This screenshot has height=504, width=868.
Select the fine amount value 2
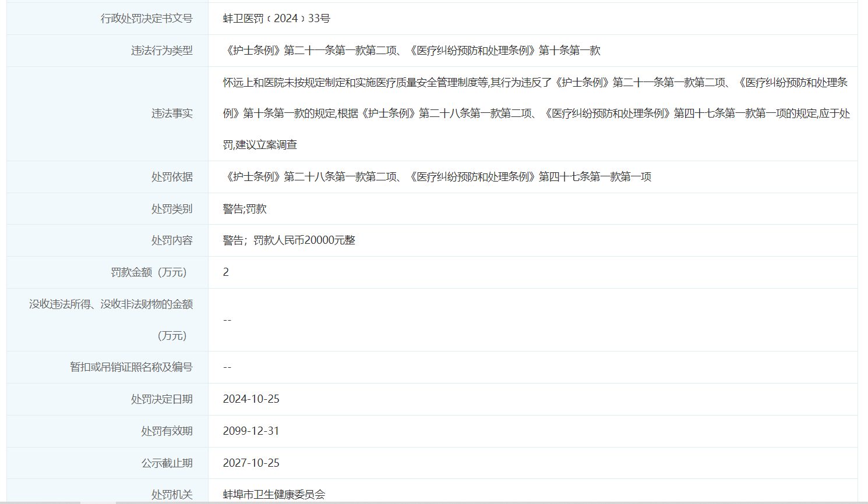tap(226, 272)
